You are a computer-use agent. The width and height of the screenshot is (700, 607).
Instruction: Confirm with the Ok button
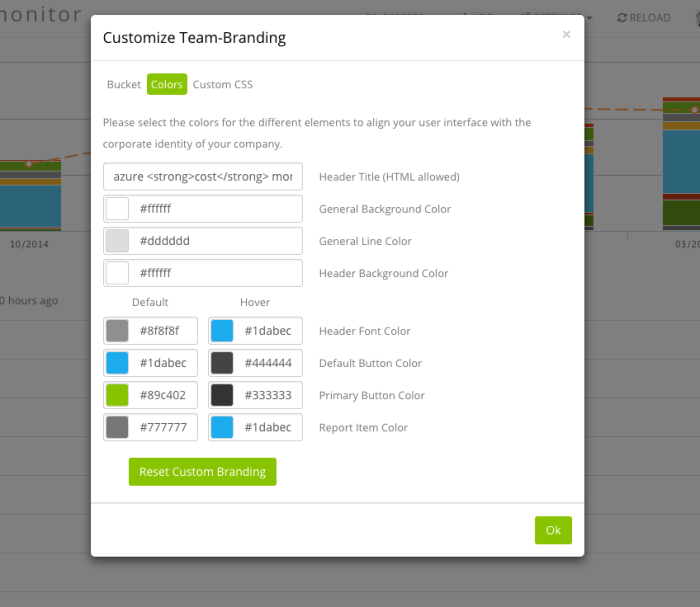pyautogui.click(x=553, y=530)
